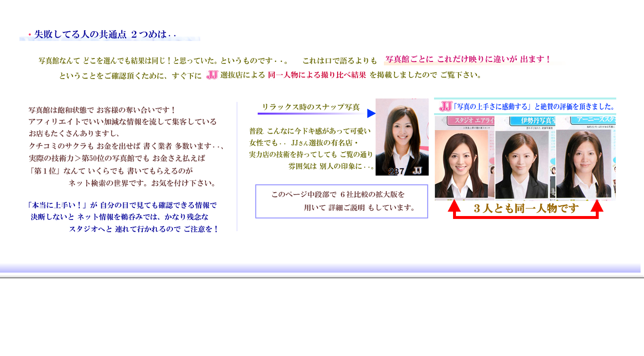The image size is (644, 356).
Task: Click the pink JJ logo beside 選抜店による
Action: tap(212, 75)
